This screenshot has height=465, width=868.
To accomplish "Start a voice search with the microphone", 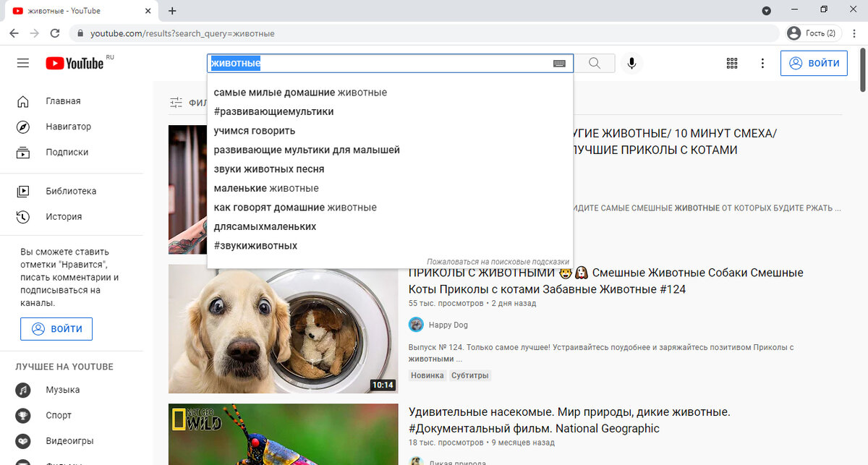I will tap(631, 63).
